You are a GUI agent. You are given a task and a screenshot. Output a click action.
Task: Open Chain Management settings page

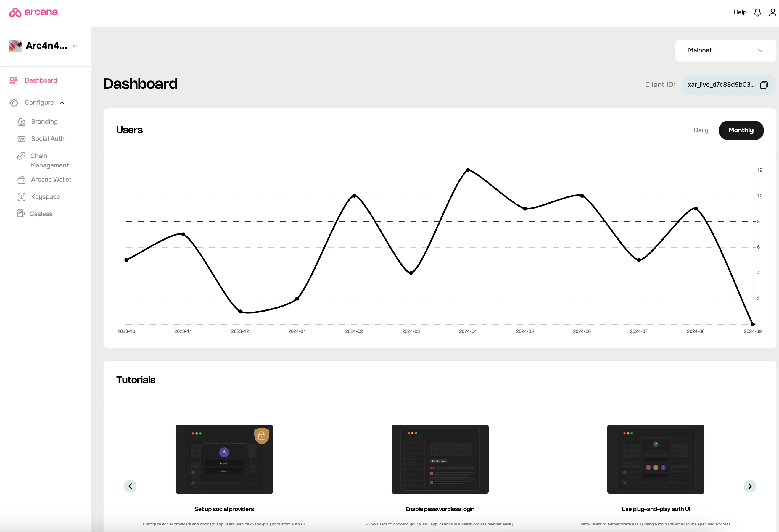point(49,160)
